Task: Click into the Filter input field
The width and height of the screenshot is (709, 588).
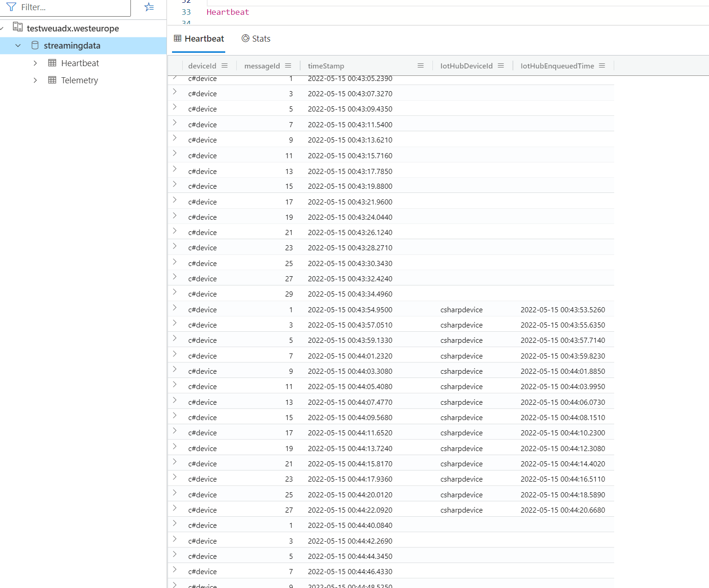Action: (x=74, y=7)
